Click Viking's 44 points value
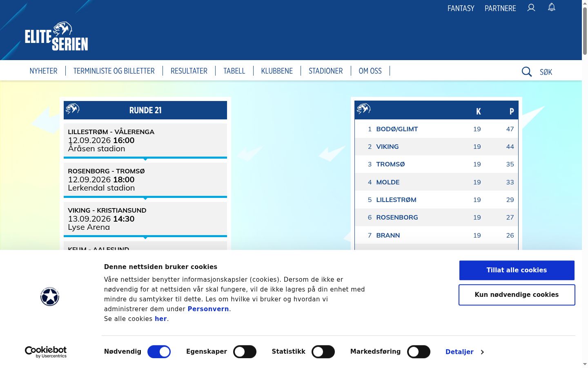The image size is (588, 368). pos(510,146)
